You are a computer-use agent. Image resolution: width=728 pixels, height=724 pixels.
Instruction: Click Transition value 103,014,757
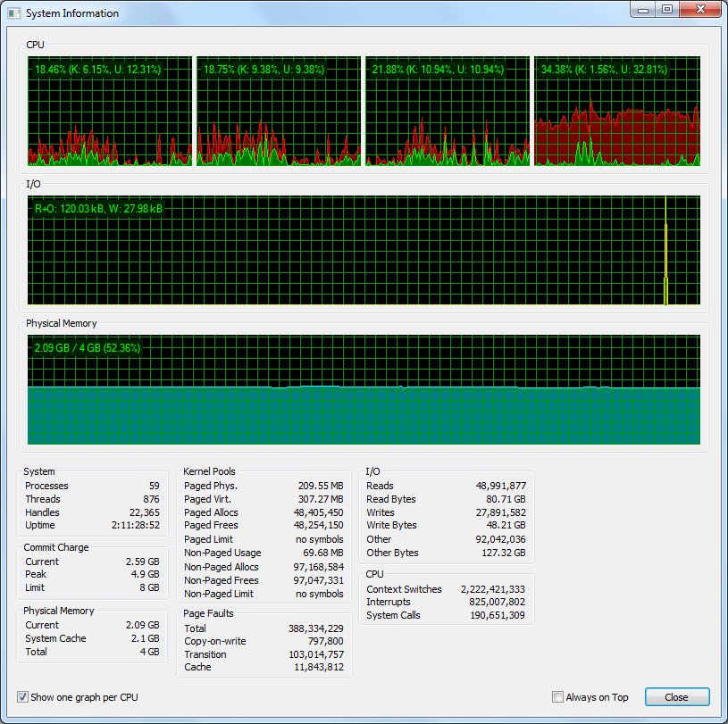click(316, 654)
